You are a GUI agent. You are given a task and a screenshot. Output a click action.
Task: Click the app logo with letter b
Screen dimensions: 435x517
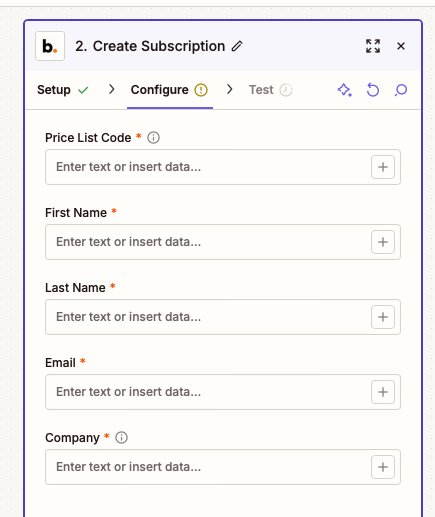click(x=50, y=46)
